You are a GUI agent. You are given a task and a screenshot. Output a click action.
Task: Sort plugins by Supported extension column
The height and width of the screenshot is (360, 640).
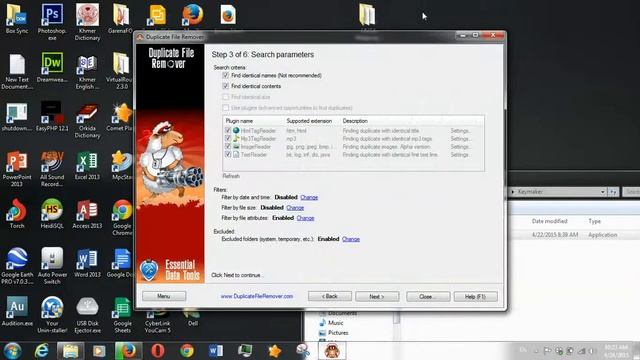(309, 121)
